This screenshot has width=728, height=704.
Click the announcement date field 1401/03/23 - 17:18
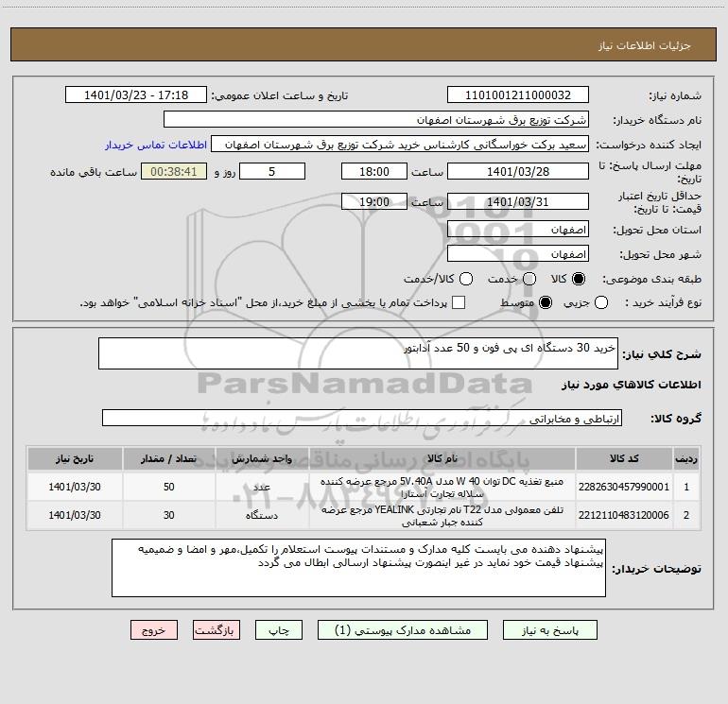[x=136, y=94]
